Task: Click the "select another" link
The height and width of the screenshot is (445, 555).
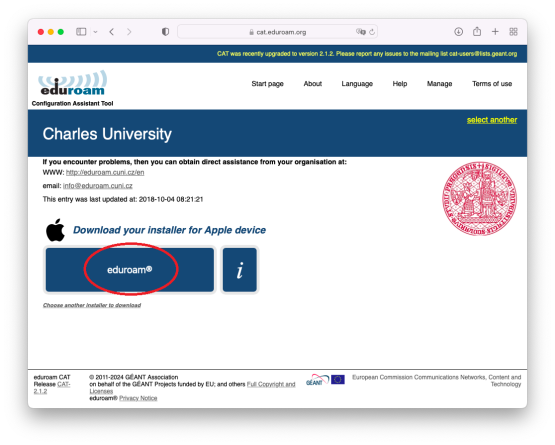Action: pyautogui.click(x=492, y=120)
